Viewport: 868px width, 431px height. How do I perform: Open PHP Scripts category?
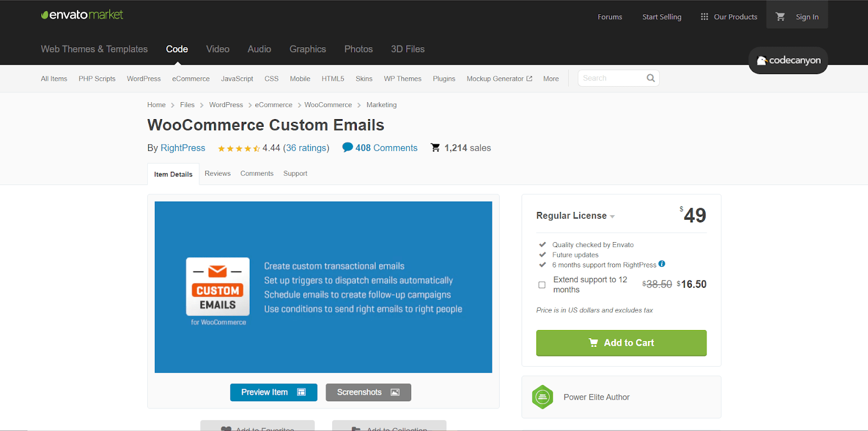[x=97, y=79]
